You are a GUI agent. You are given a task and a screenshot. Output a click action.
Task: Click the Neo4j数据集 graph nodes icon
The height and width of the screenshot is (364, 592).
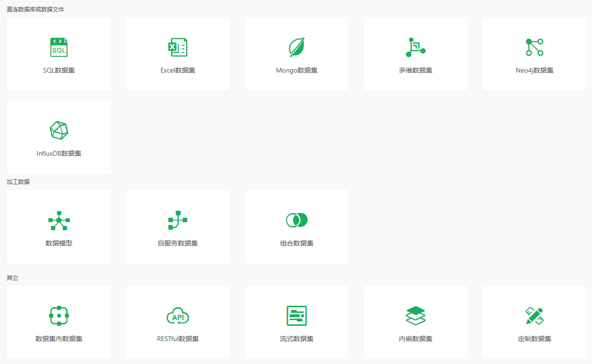click(x=534, y=47)
